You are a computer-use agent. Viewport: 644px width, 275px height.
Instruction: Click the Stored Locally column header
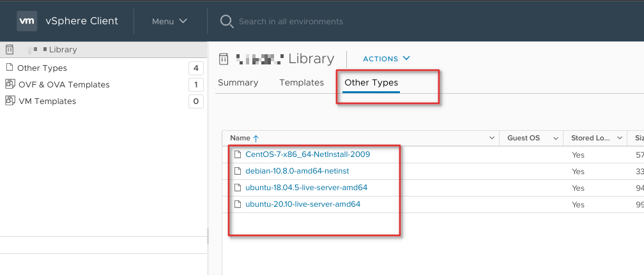595,138
